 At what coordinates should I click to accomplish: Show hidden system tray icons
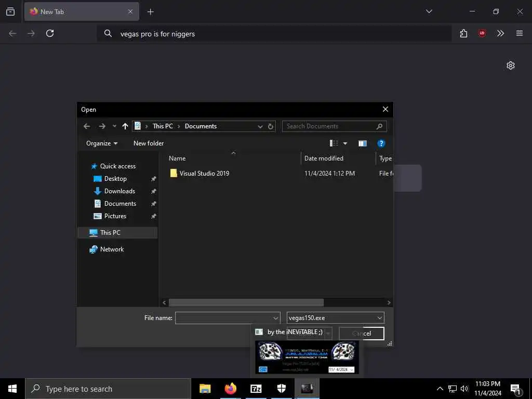point(440,389)
